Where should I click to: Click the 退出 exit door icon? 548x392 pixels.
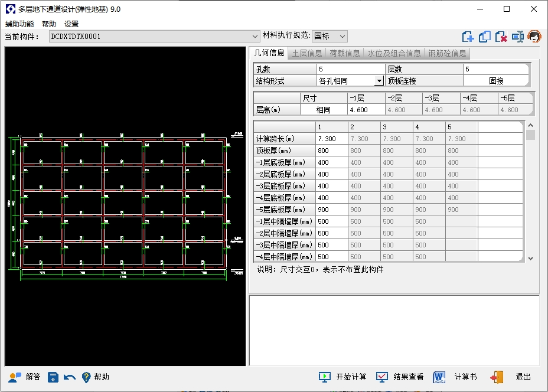(x=497, y=377)
